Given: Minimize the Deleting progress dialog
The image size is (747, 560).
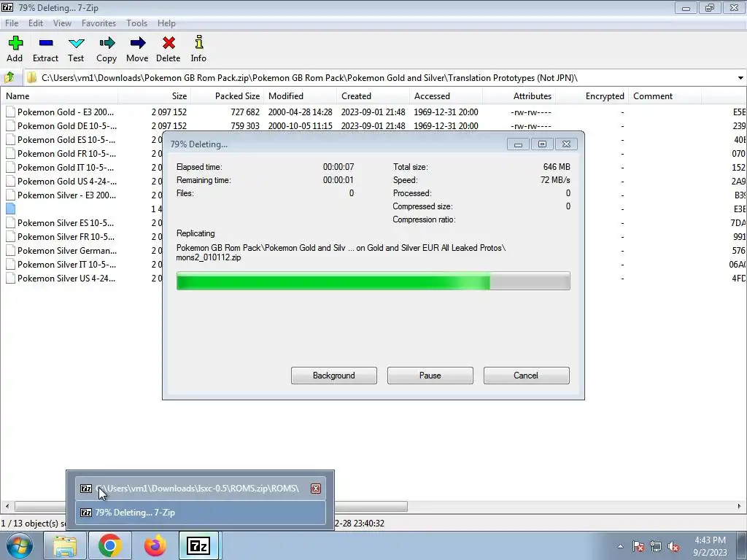Looking at the screenshot, I should pos(518,144).
